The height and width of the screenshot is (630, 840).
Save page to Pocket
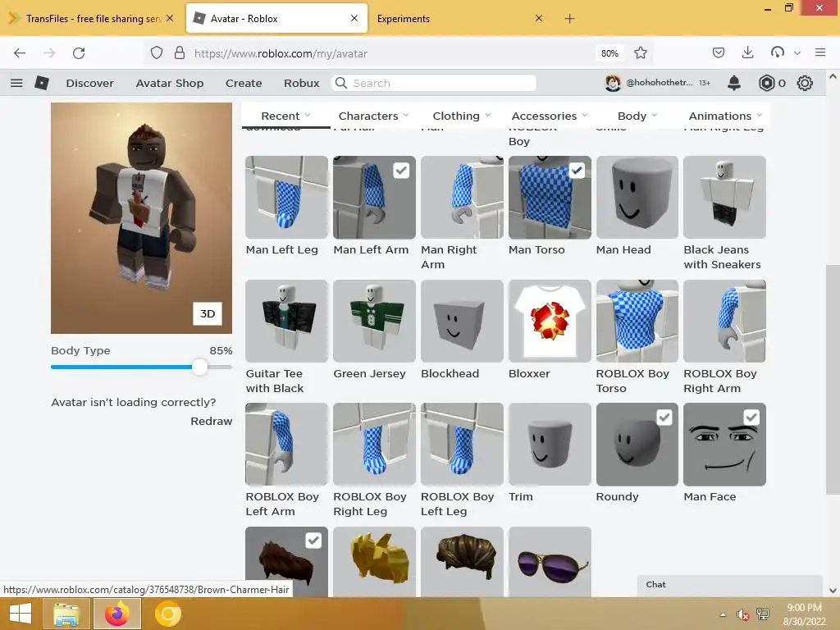click(x=719, y=53)
